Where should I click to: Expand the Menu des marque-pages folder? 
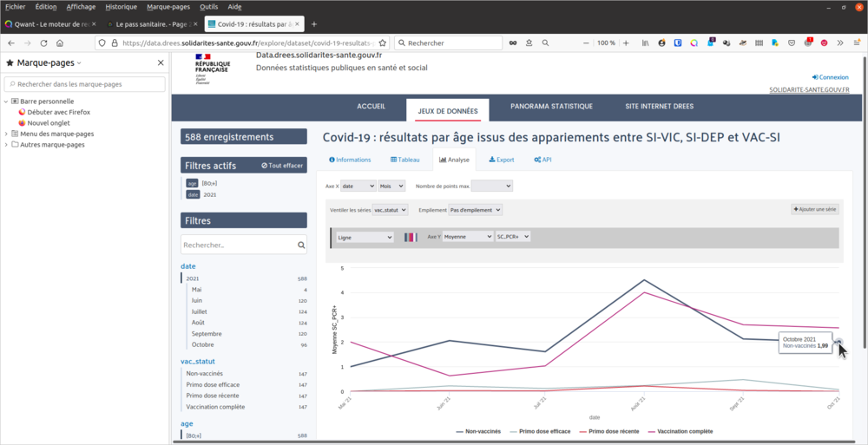click(x=6, y=134)
